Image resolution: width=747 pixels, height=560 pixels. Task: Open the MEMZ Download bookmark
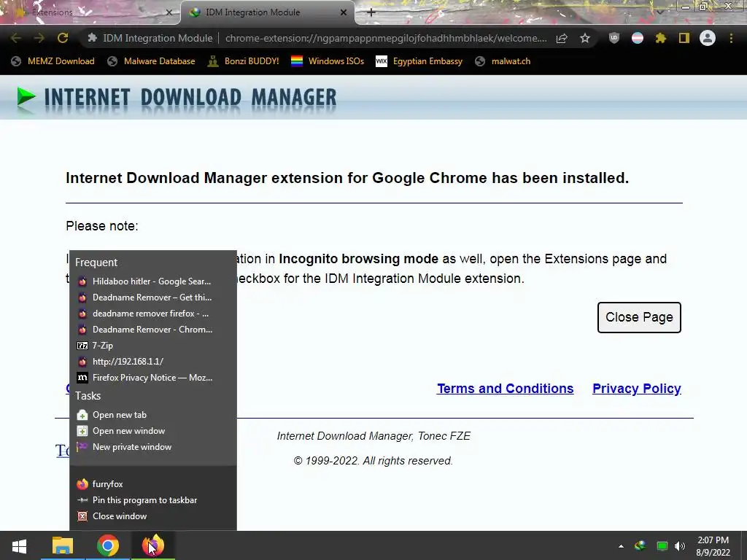tap(53, 61)
